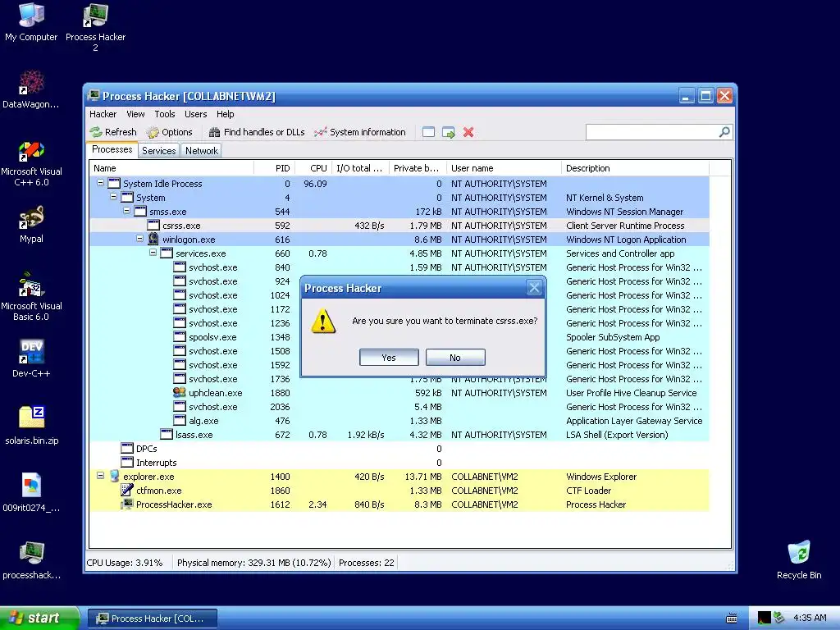
Task: Collapse the services.exe tree node
Action: 153,253
